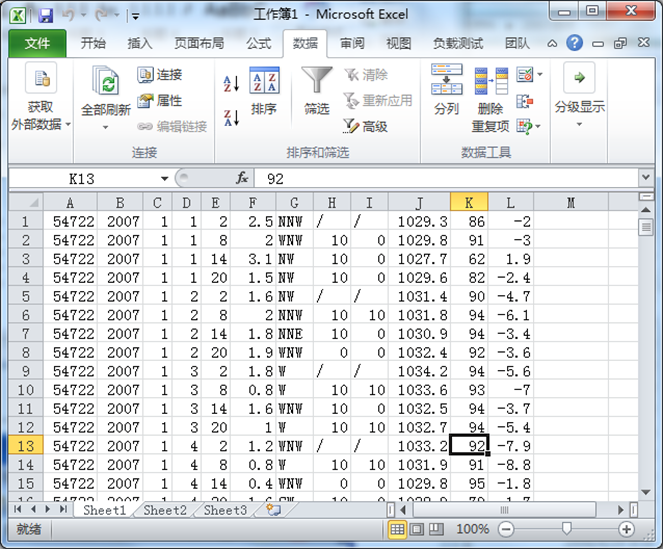Insert a new worksheet tab icon

[x=272, y=510]
